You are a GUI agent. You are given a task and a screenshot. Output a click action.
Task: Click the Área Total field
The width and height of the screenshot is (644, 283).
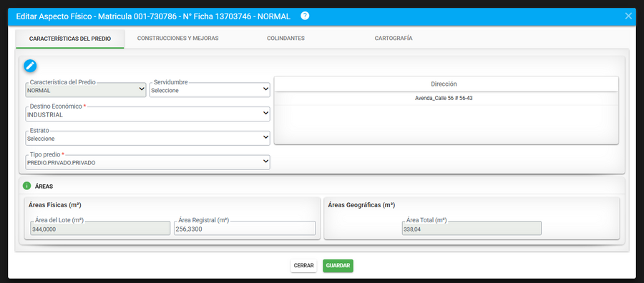[472, 229]
